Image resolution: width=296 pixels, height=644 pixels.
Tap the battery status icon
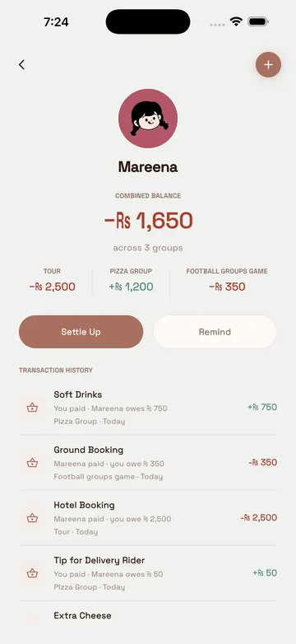258,21
